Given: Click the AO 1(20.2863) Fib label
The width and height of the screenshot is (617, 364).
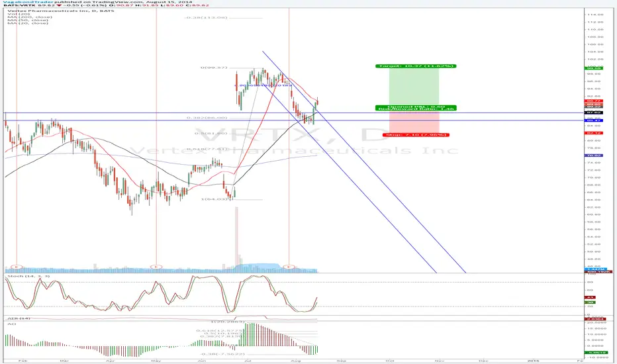Looking at the screenshot, I should pos(228,322).
